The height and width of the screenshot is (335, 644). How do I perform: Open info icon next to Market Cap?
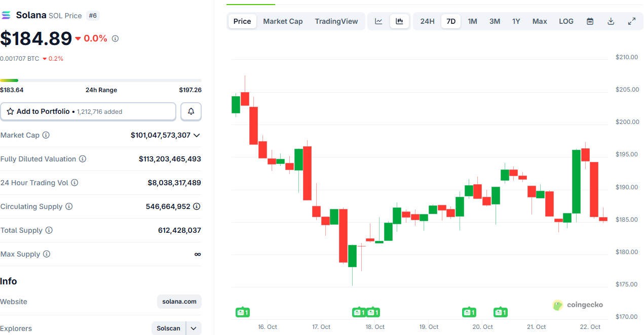click(x=46, y=135)
